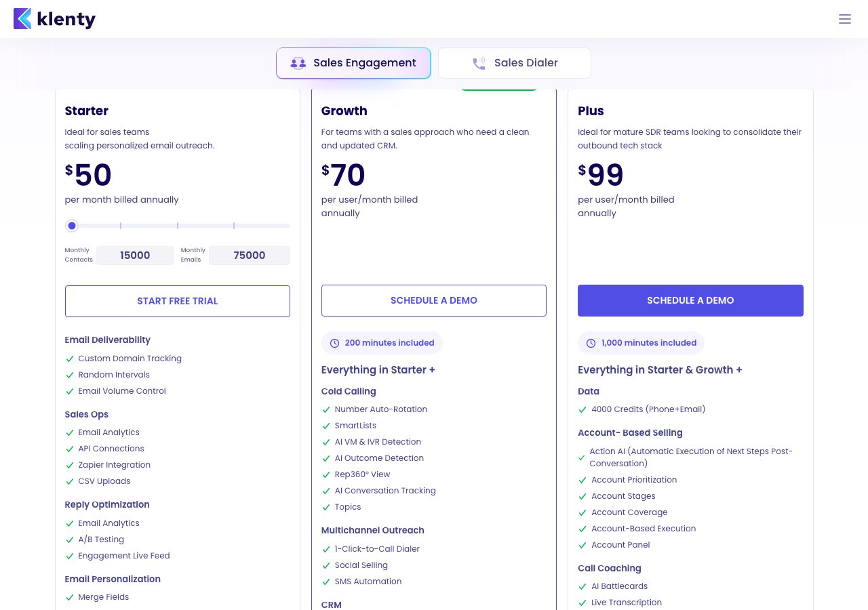This screenshot has width=868, height=610.
Task: Click the Random Intervals feature text
Action: pos(114,375)
